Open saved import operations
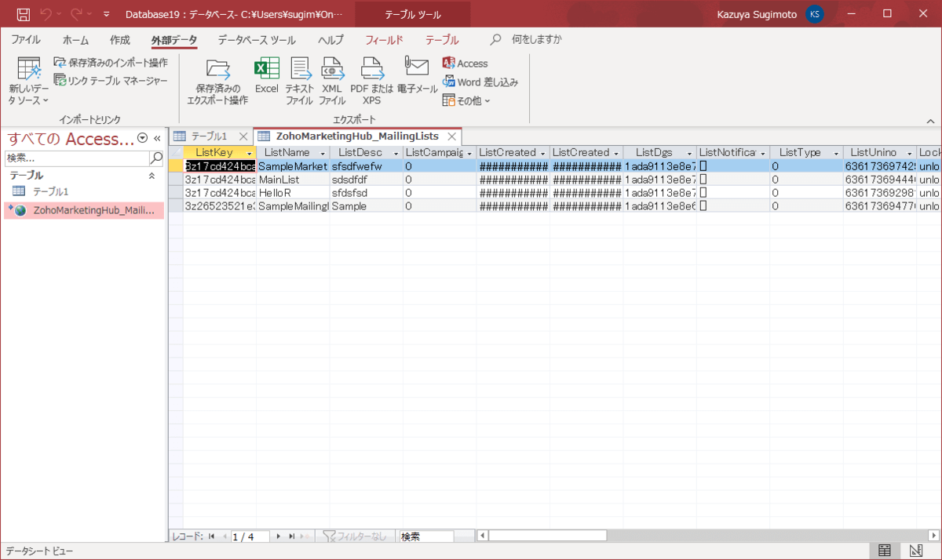This screenshot has width=942, height=560. pos(110,63)
